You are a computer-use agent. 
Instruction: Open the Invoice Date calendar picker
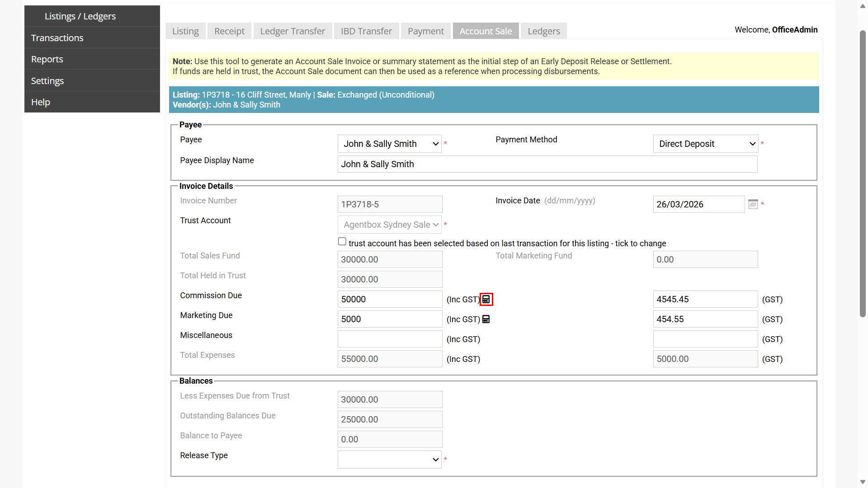[753, 204]
